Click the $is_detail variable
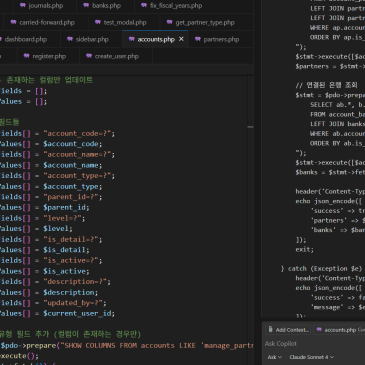Image resolution: width=365 pixels, height=365 pixels. tap(66, 250)
